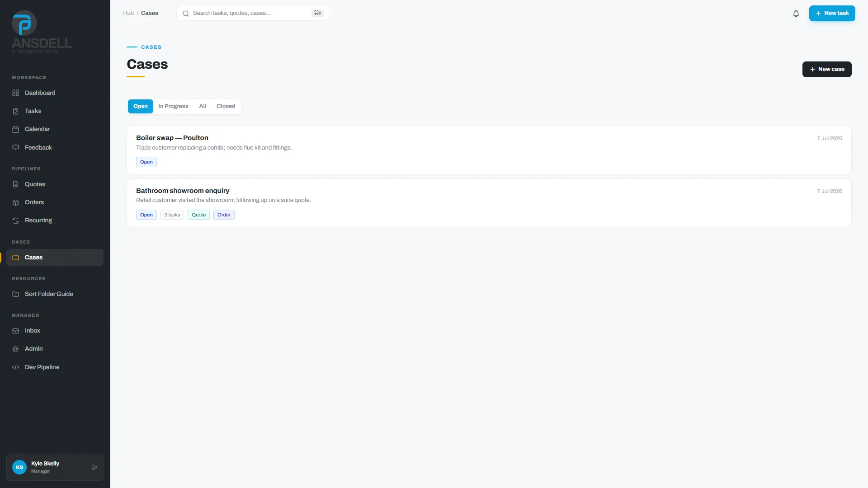Viewport: 868px width, 488px height.
Task: Click Boiler swap case description text
Action: tap(214, 148)
